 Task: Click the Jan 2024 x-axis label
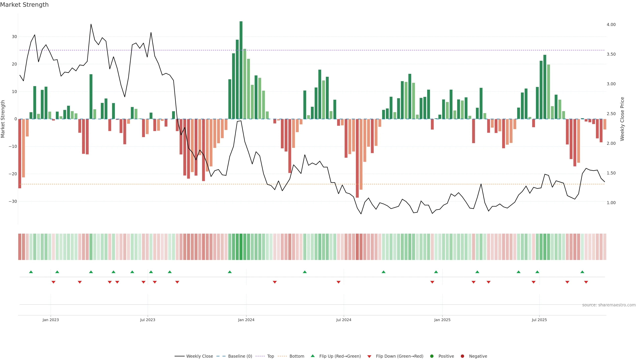click(246, 320)
